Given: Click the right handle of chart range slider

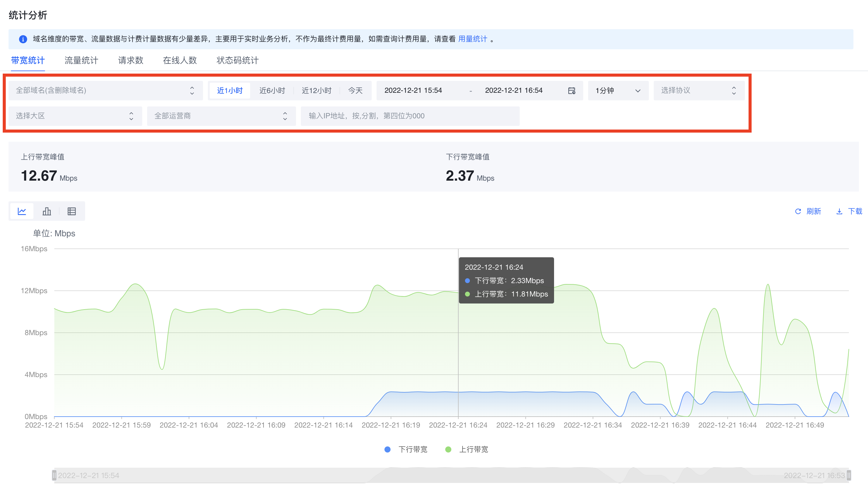Looking at the screenshot, I should pos(849,476).
